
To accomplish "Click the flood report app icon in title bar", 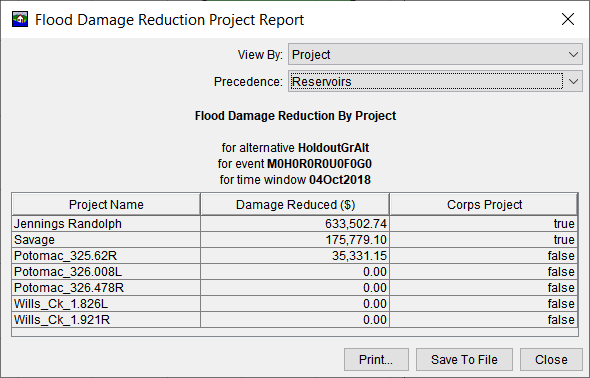I will (x=20, y=20).
